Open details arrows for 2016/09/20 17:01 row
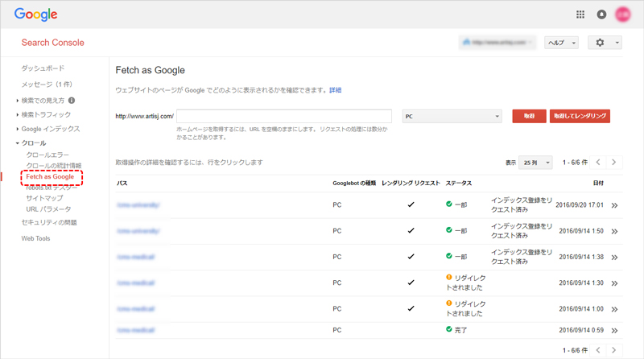The height and width of the screenshot is (359, 644). pos(614,205)
